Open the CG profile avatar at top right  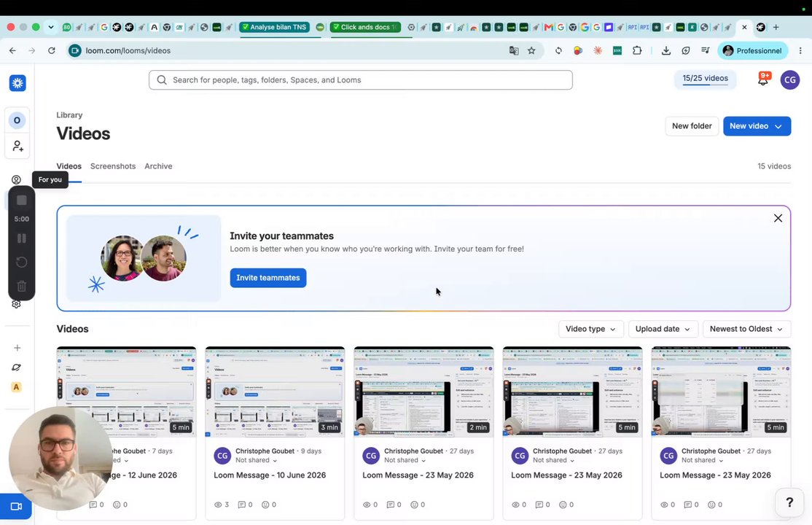coord(789,79)
